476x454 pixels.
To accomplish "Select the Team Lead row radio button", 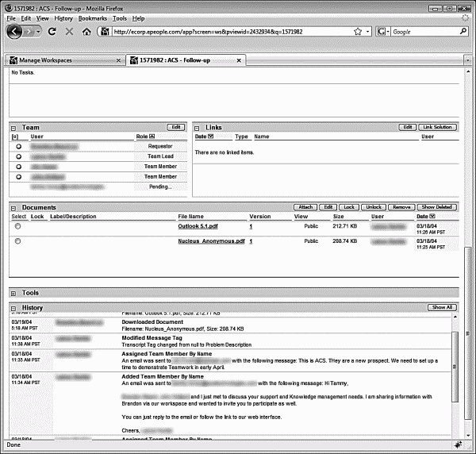I will (x=17, y=156).
